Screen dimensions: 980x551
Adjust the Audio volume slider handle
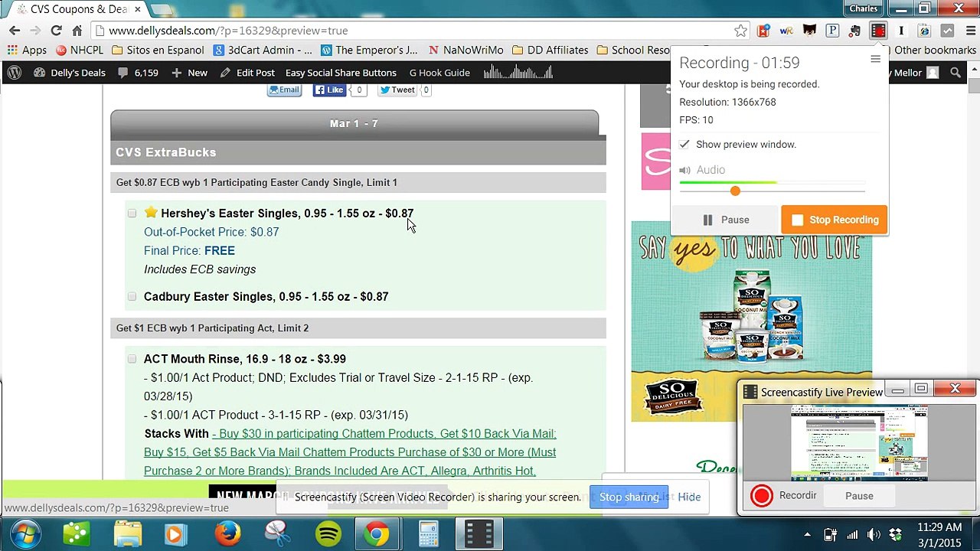(735, 191)
